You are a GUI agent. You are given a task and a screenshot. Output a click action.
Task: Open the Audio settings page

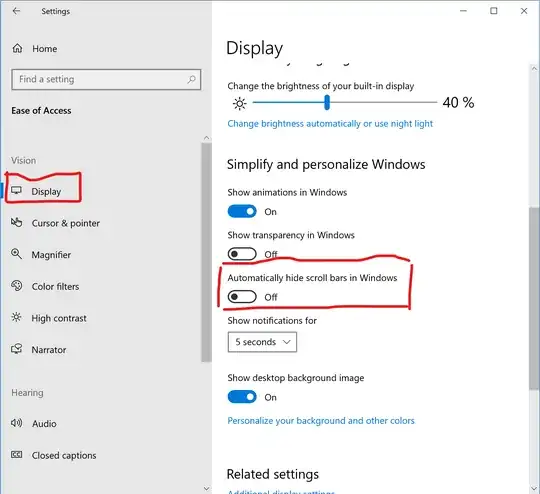tap(44, 424)
